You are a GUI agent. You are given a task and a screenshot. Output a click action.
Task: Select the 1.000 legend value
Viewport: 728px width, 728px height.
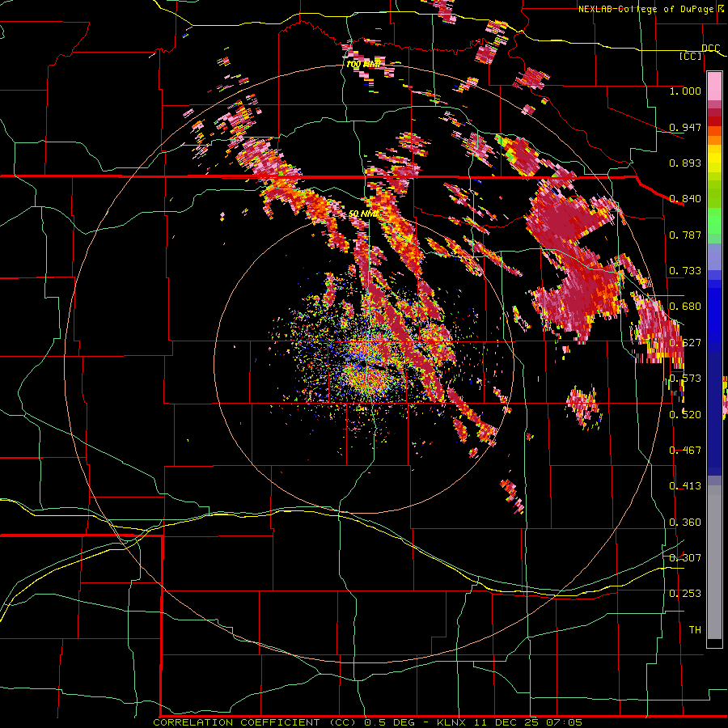pyautogui.click(x=685, y=91)
